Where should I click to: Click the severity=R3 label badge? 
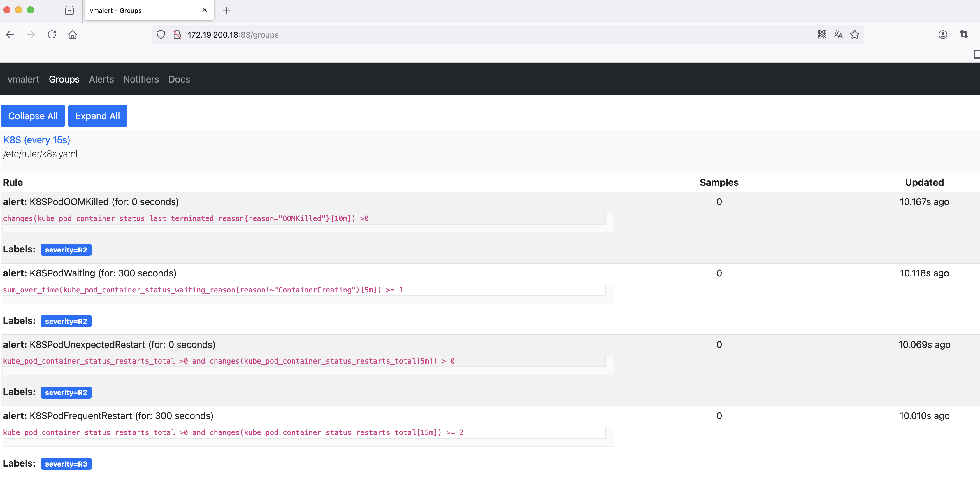point(66,464)
